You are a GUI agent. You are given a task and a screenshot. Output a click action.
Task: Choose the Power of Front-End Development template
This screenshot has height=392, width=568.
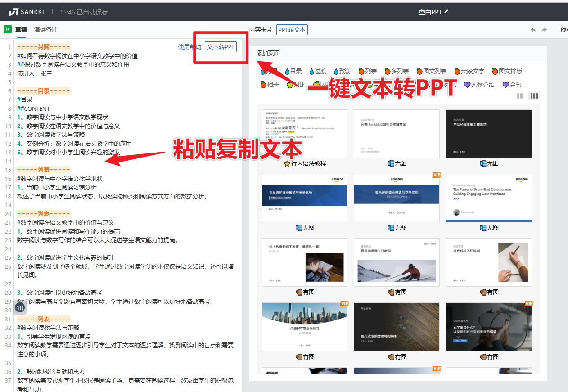[x=489, y=198]
